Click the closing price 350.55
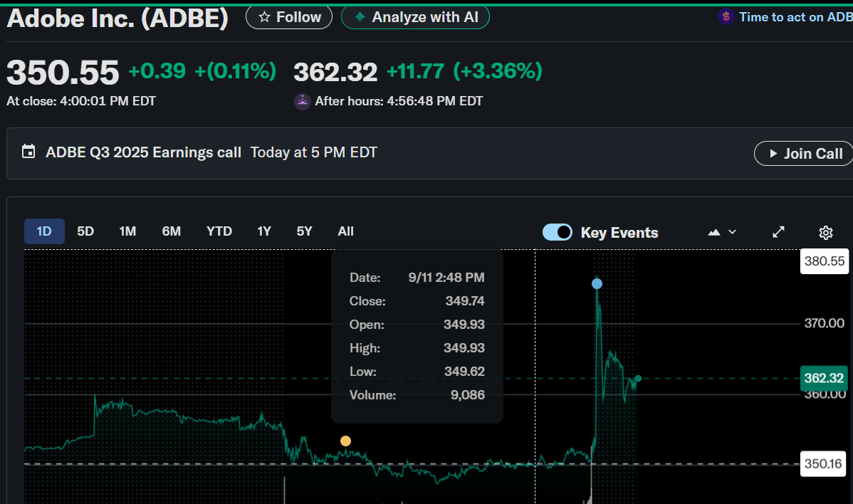Screen dimensions: 853x504 click(63, 73)
